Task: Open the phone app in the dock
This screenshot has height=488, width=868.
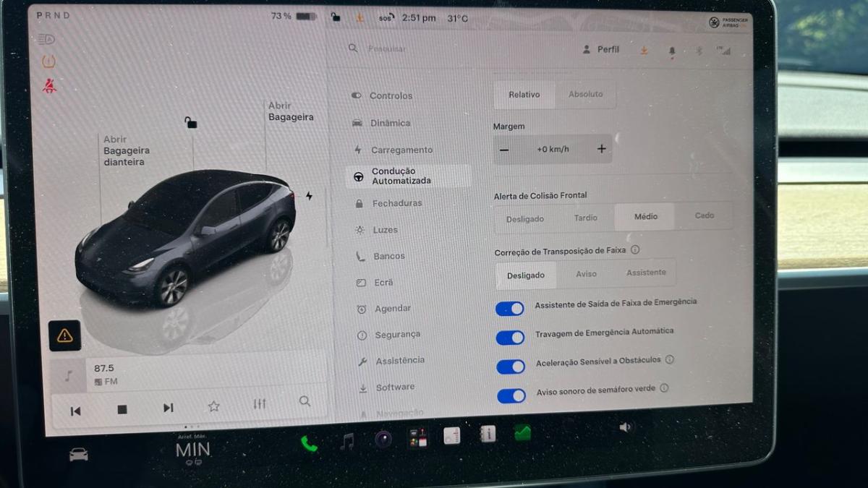Action: pos(309,443)
